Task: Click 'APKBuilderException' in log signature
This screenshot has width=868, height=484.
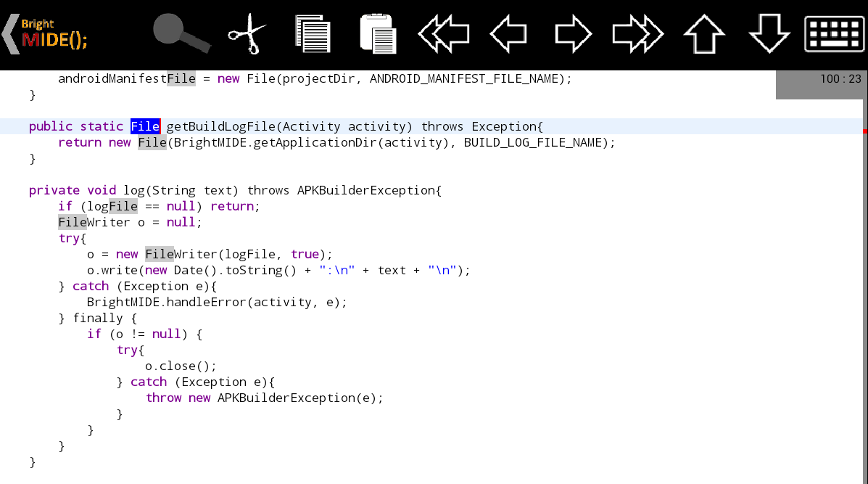Action: point(366,191)
